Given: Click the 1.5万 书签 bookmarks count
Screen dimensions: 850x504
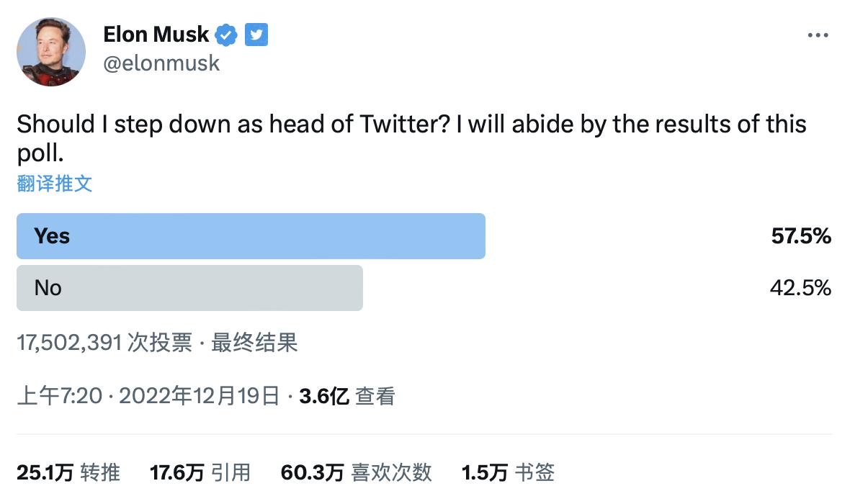Looking at the screenshot, I should (x=508, y=472).
